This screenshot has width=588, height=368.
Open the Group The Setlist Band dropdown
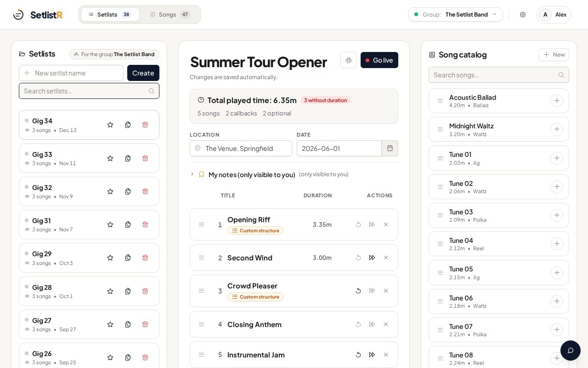(x=456, y=15)
